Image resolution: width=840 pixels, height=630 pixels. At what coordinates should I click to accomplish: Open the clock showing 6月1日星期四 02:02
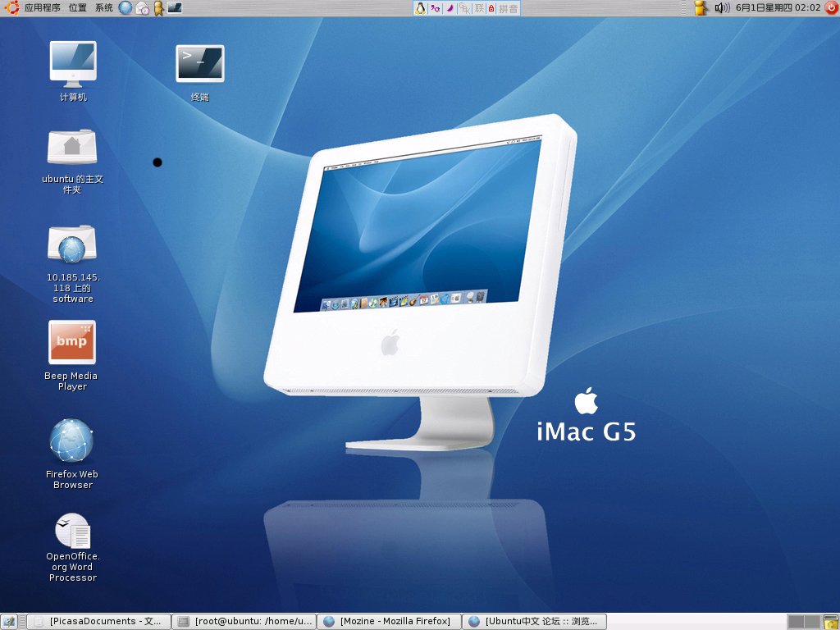point(778,7)
